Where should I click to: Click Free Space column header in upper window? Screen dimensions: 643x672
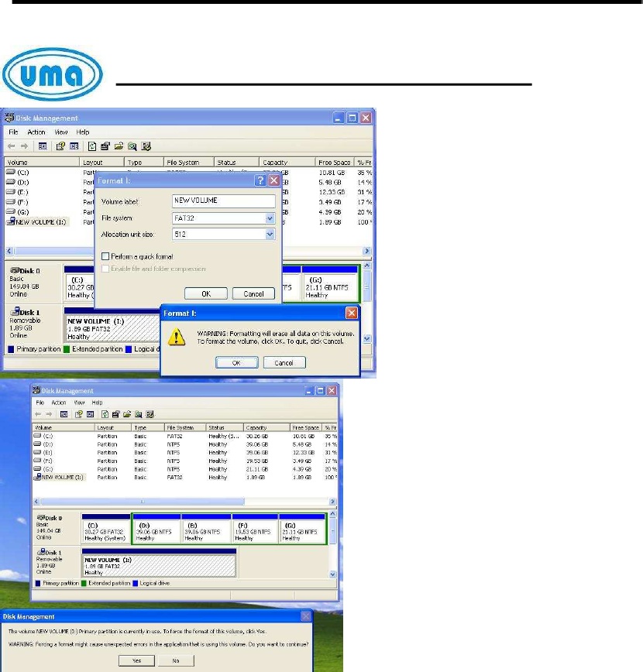click(334, 163)
